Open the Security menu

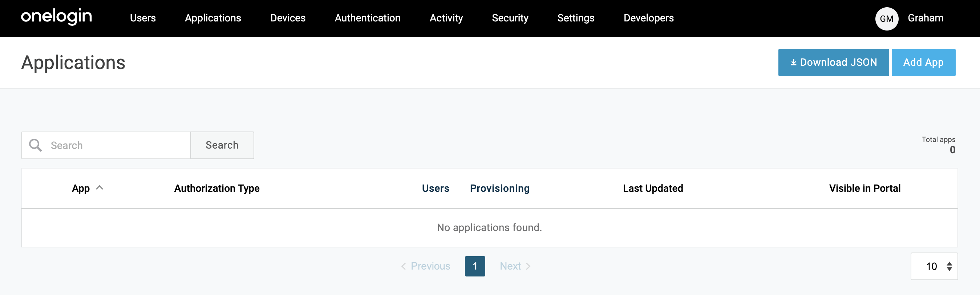(x=510, y=18)
